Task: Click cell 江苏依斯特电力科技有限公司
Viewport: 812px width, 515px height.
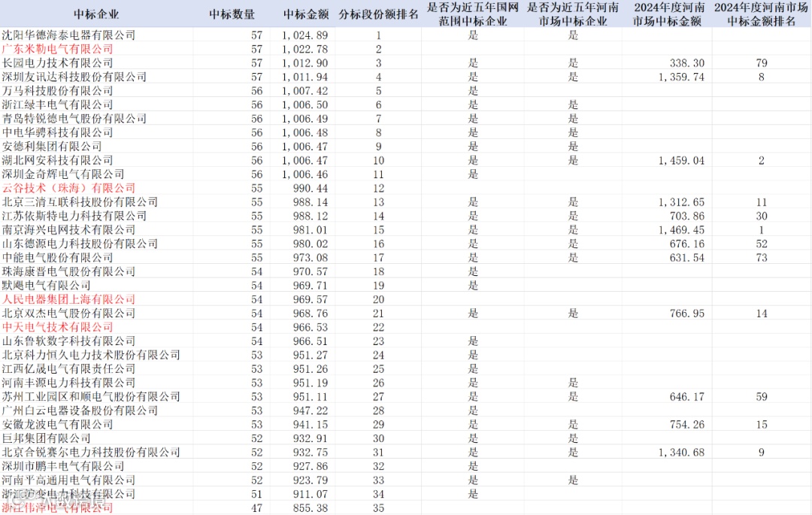Action: point(74,216)
